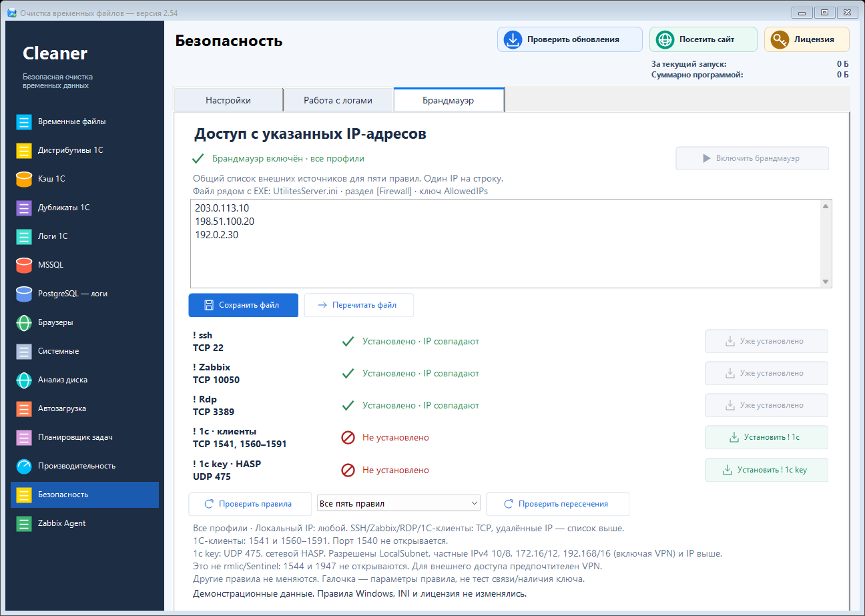
Task: Click the ! ssh TCP 22 rule label
Action: (x=208, y=342)
